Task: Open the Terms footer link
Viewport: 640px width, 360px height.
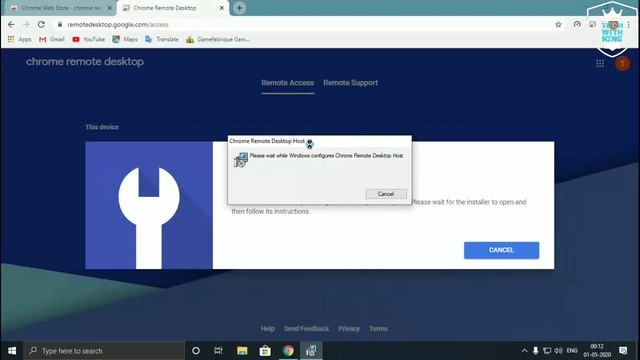Action: point(378,329)
